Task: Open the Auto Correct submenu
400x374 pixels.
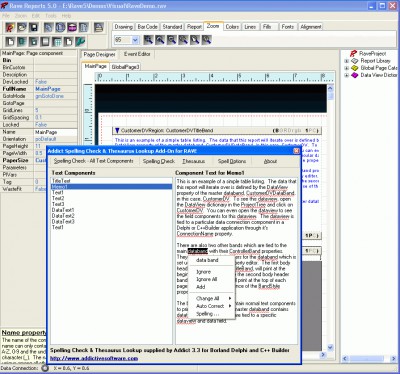Action: pos(213,306)
